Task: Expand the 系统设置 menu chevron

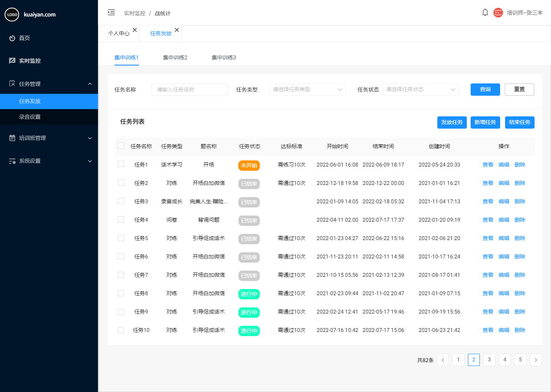Action: pos(90,161)
